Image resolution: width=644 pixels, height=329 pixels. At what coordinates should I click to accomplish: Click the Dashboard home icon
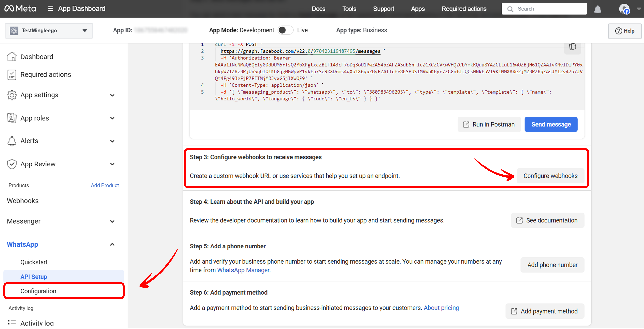12,57
